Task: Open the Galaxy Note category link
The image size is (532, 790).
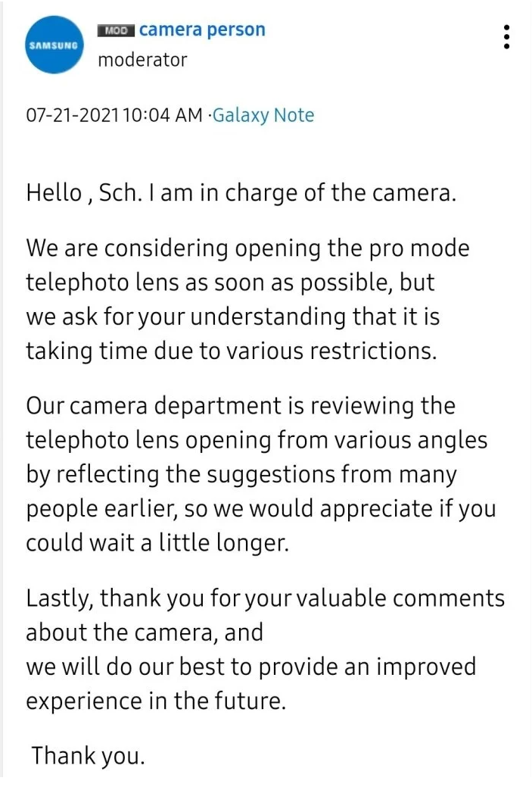Action: pos(263,115)
